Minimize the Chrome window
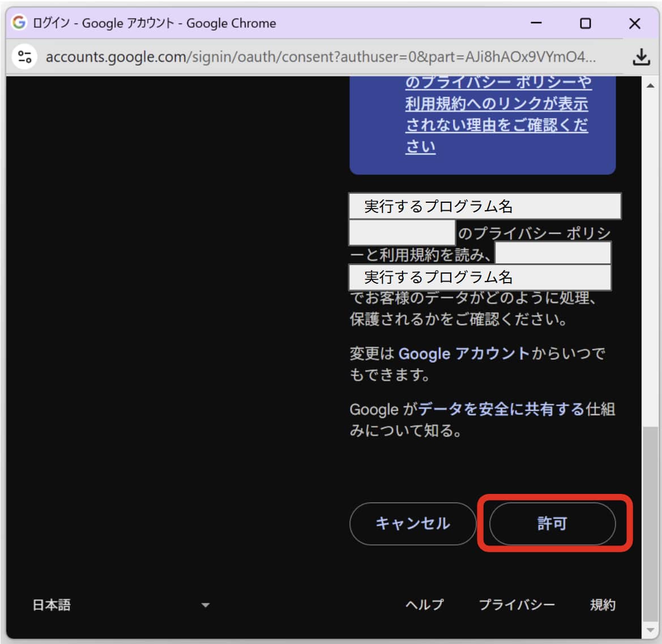The height and width of the screenshot is (644, 662). [536, 23]
